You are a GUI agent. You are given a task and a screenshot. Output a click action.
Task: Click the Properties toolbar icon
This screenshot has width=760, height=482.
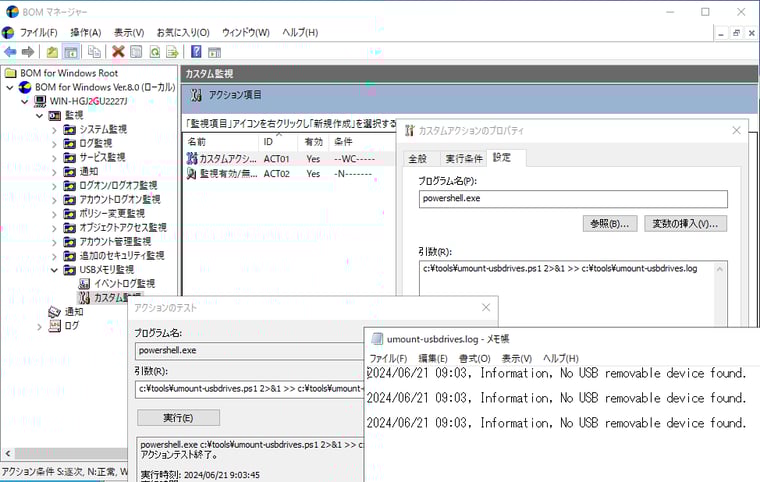click(x=136, y=51)
